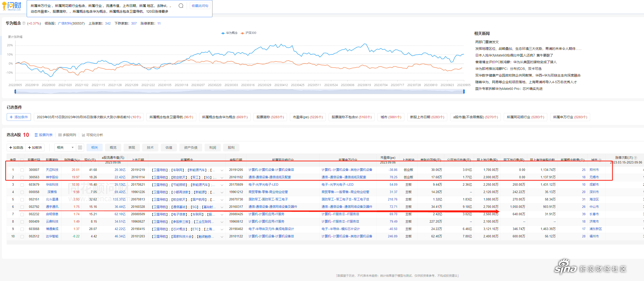Click help icon next to 华为概念 title
Screen dimensions: 644x281
click(x=24, y=23)
